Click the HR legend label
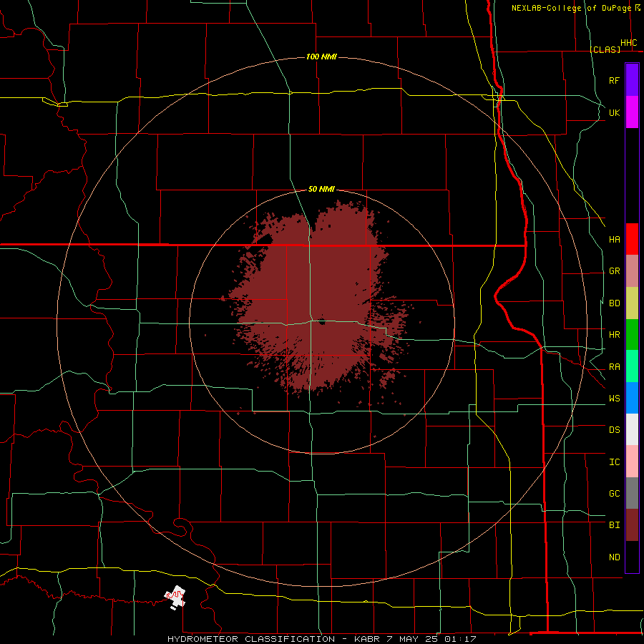This screenshot has width=644, height=644. [x=614, y=335]
